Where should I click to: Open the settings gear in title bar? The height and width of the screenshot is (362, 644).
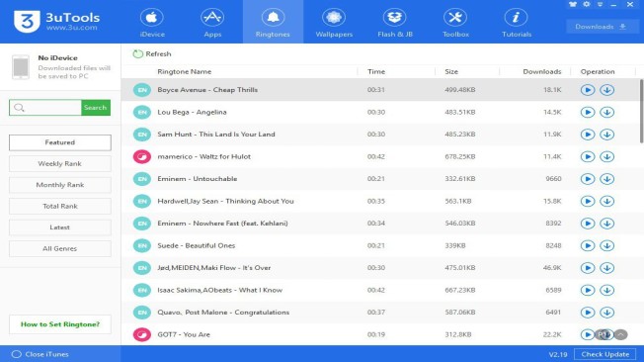click(x=587, y=4)
